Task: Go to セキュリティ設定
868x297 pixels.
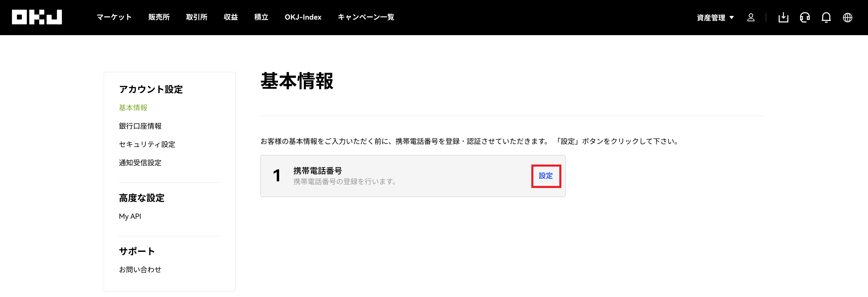Action: click(147, 144)
